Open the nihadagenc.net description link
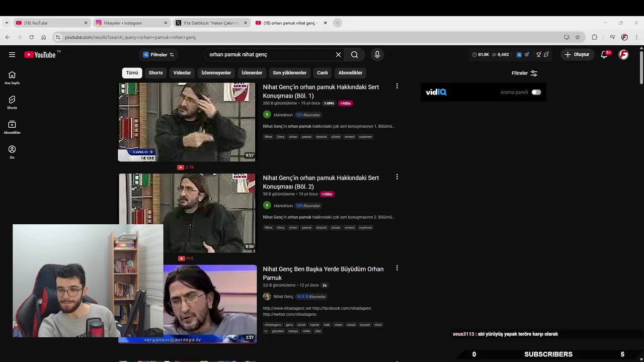The height and width of the screenshot is (362, 644). tap(287, 308)
